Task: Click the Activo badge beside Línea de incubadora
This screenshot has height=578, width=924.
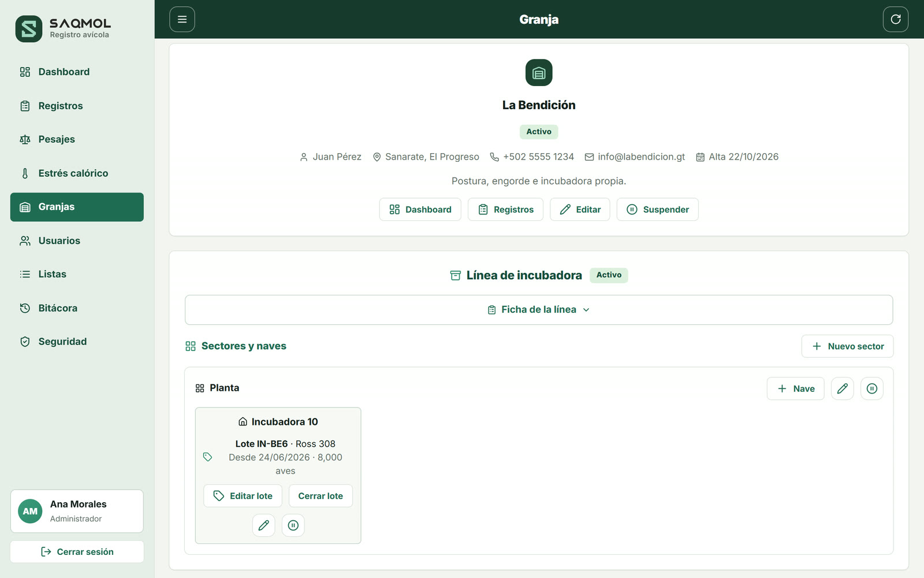Action: (609, 275)
